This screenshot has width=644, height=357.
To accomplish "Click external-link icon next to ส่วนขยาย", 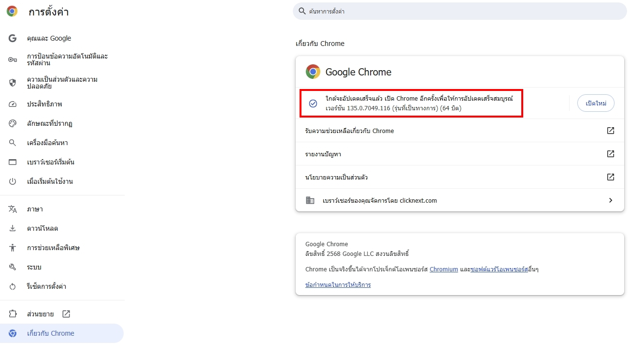I will [x=66, y=314].
